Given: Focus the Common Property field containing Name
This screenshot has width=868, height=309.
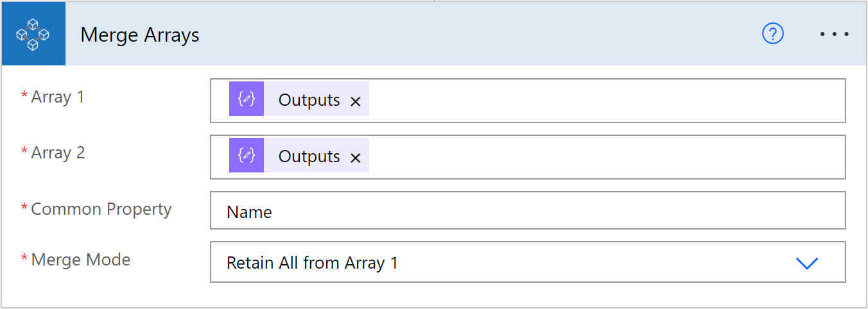Looking at the screenshot, I should point(528,210).
